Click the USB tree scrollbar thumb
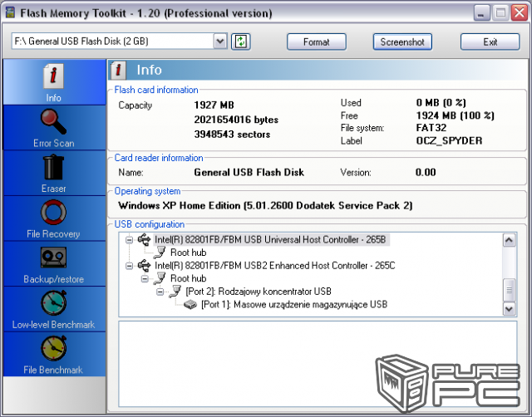 [x=509, y=290]
